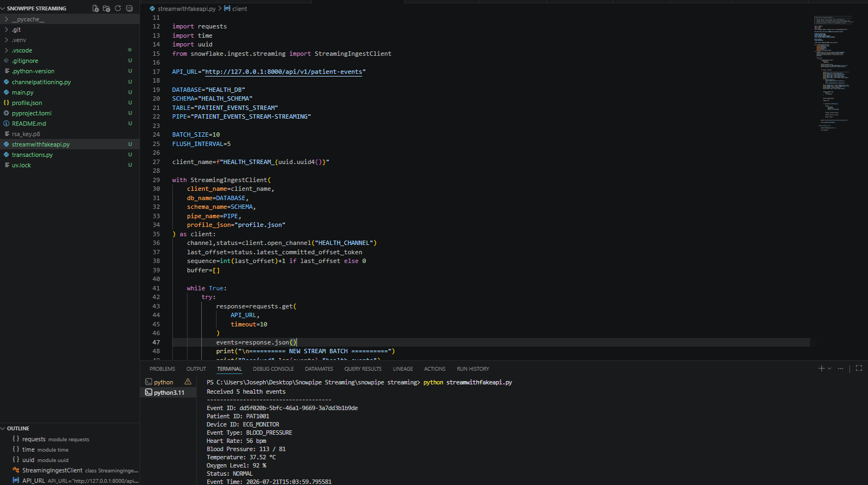
Task: Click the new terminal plus icon
Action: (x=821, y=369)
